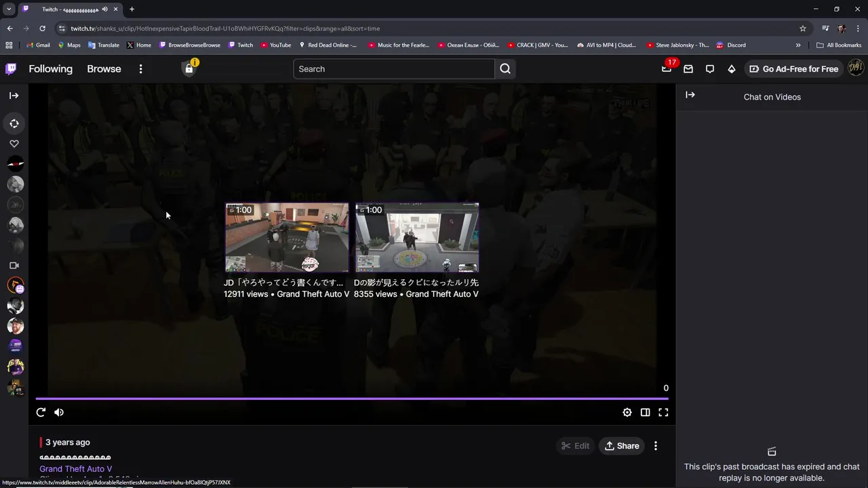Open the Gmail bookmark

[38, 45]
